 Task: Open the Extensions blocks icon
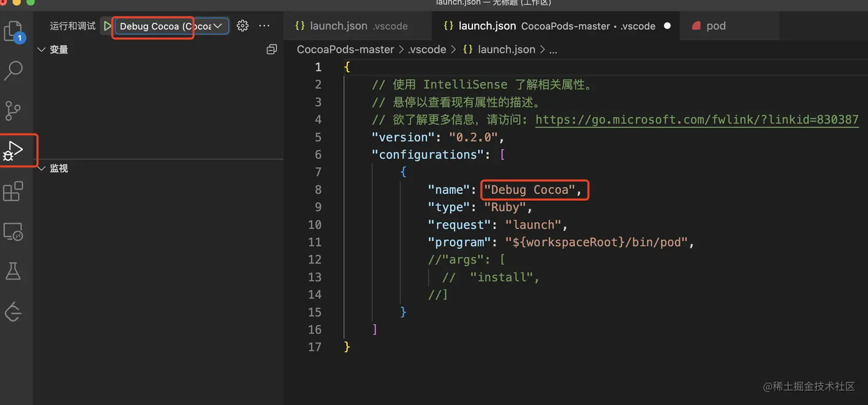(x=13, y=192)
